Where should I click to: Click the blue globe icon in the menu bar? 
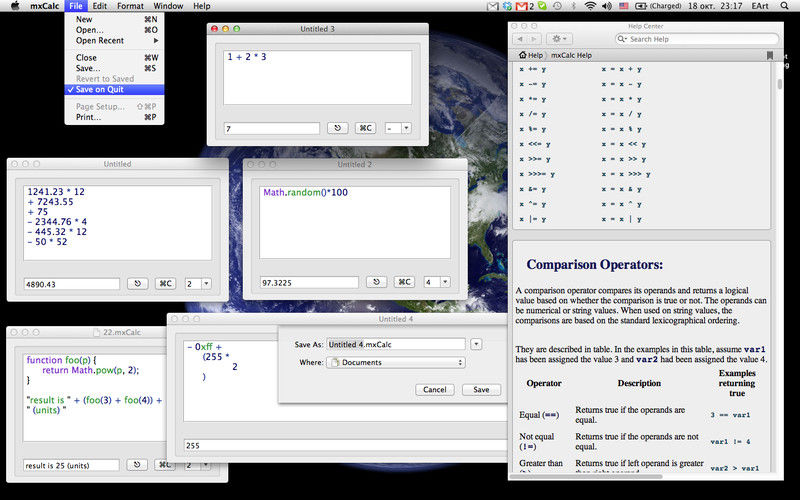tap(507, 6)
